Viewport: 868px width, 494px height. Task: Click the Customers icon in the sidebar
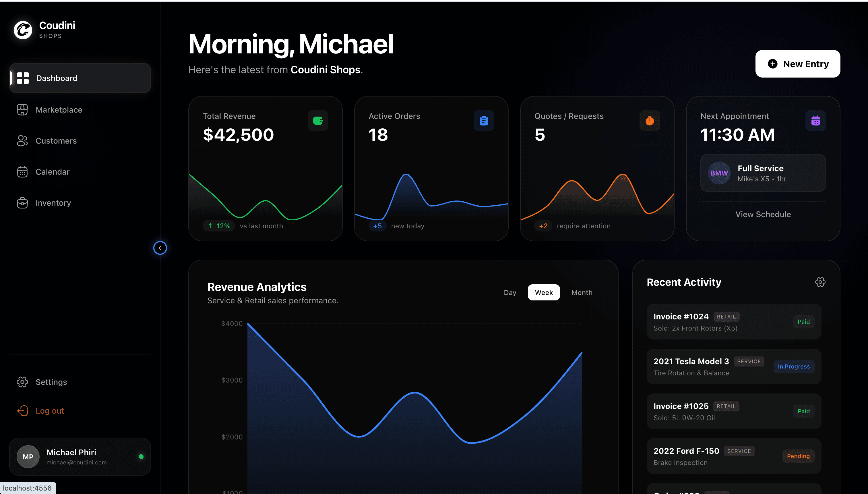pyautogui.click(x=22, y=140)
